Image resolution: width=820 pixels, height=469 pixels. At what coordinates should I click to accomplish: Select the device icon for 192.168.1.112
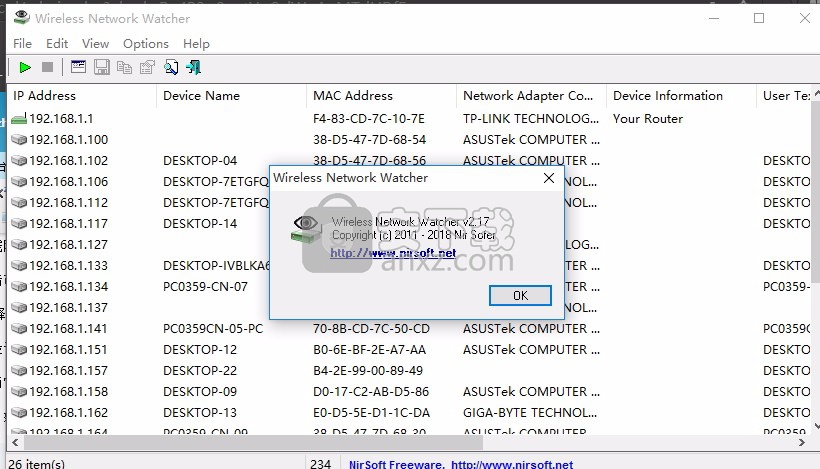click(19, 202)
